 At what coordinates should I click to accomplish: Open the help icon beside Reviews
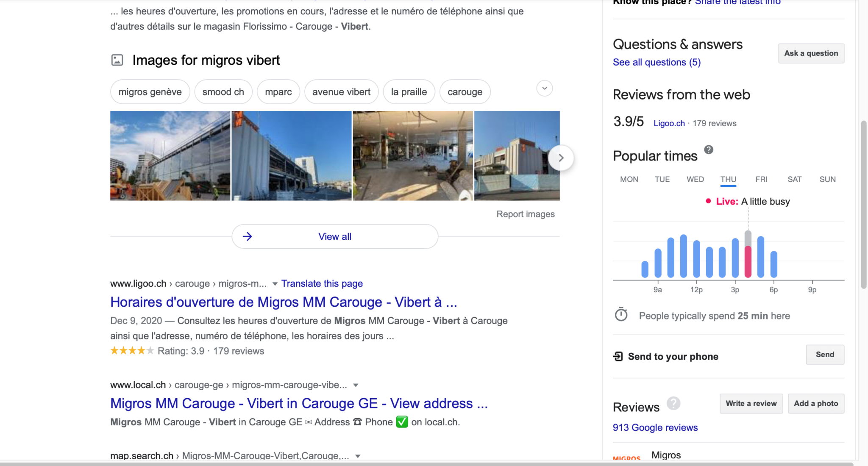[x=673, y=404]
